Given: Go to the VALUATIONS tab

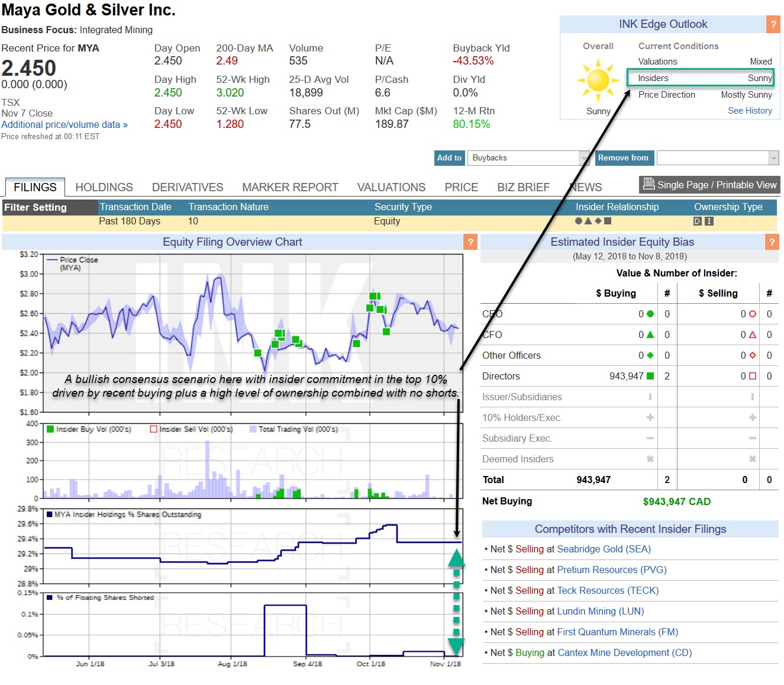Looking at the screenshot, I should coord(391,187).
